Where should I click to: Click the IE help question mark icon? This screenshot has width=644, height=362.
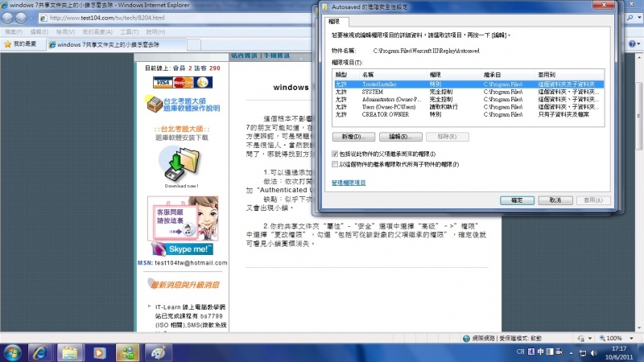click(x=632, y=44)
